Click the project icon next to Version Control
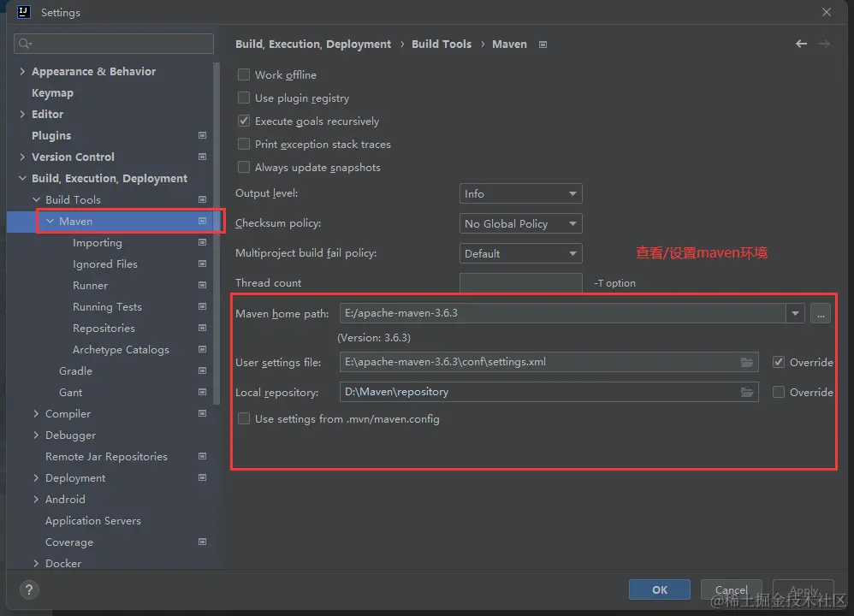 [202, 157]
